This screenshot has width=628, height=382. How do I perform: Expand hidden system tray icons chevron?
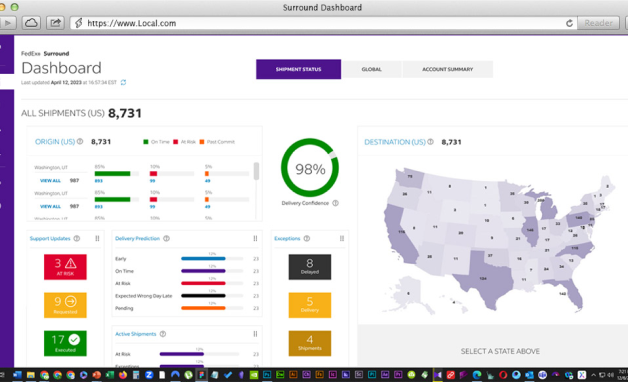pyautogui.click(x=593, y=375)
